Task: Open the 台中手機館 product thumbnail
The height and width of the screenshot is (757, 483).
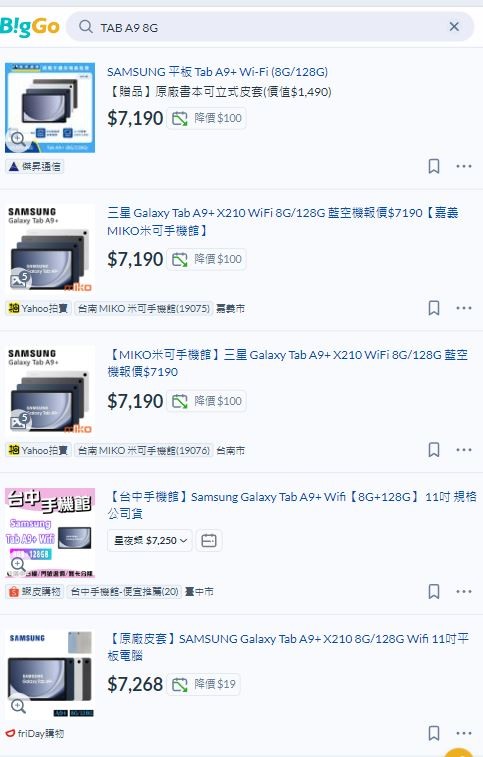Action: [50, 533]
